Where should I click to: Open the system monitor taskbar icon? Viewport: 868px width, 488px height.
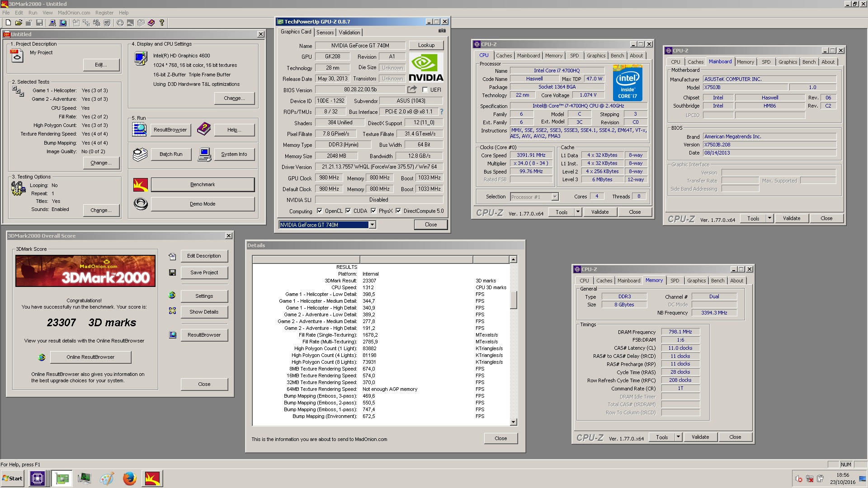click(84, 478)
